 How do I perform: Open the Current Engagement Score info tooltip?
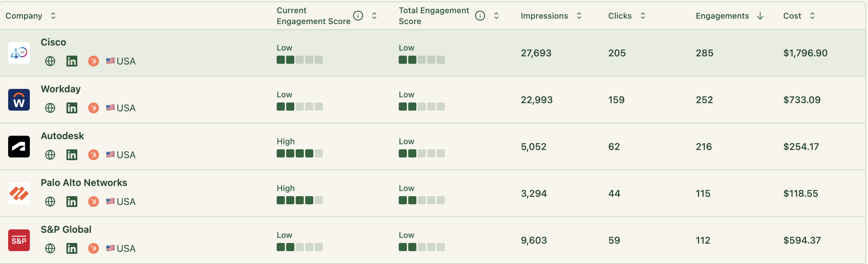tap(358, 15)
